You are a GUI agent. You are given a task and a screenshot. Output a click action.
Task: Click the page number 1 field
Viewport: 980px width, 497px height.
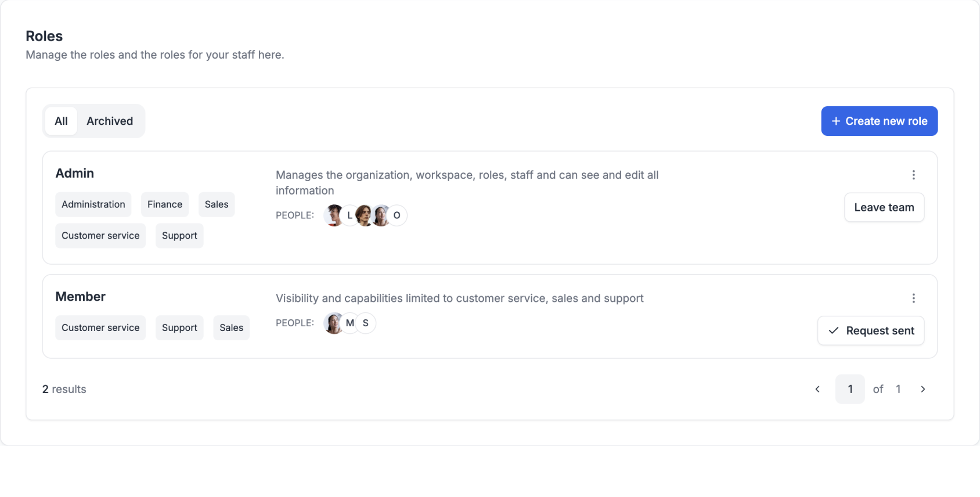pyautogui.click(x=849, y=389)
